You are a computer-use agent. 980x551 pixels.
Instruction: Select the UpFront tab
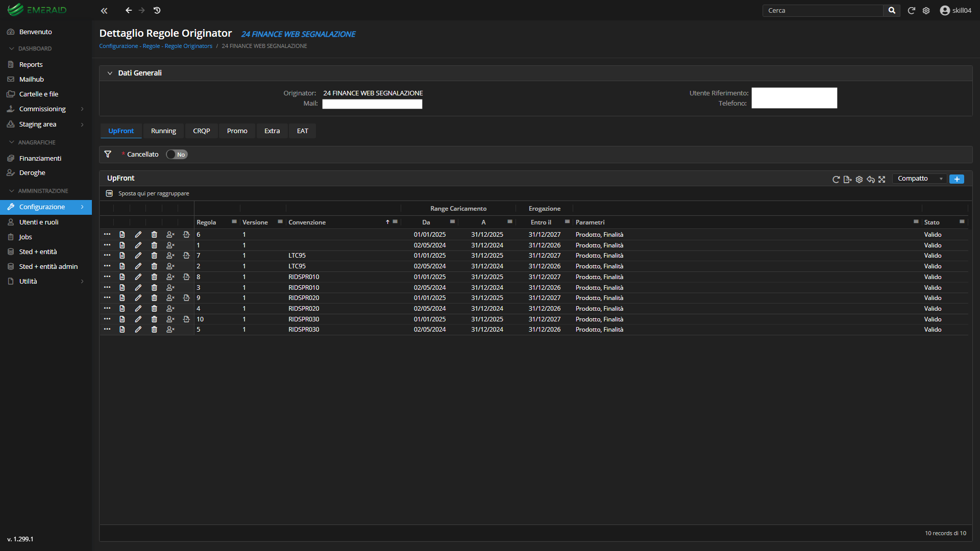click(x=121, y=131)
